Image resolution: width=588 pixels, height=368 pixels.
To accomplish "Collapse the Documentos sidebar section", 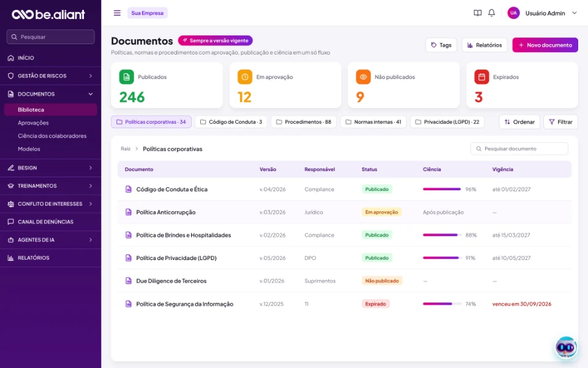I will (91, 94).
